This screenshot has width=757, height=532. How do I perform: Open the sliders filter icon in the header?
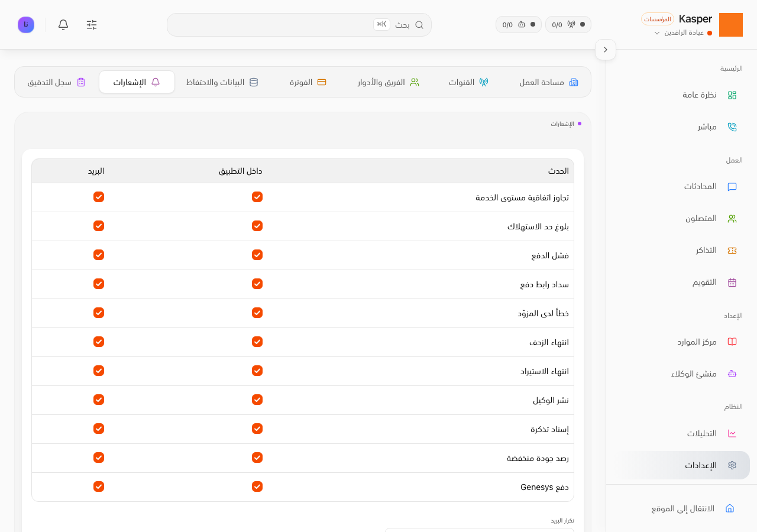[x=92, y=25]
